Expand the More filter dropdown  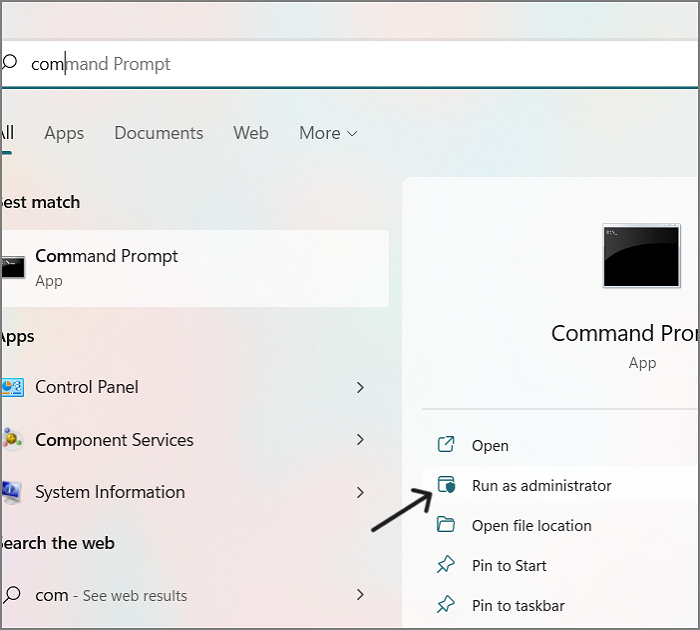(328, 133)
